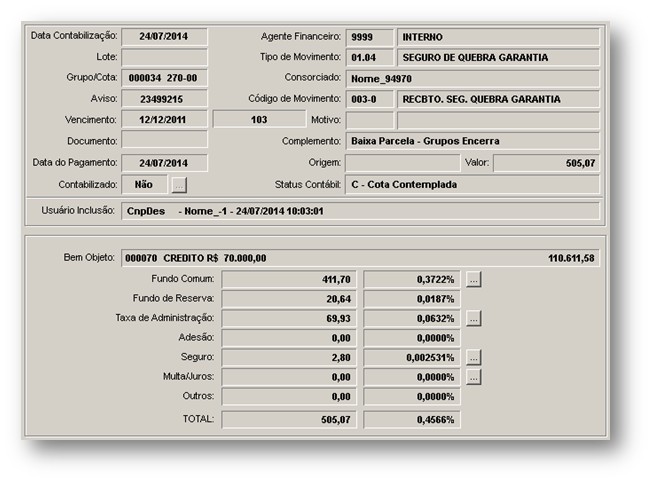Screen dimensions: 652x482
Task: Select Bem Objeto field CREDITO R$ 70.000,00
Action: (x=361, y=258)
